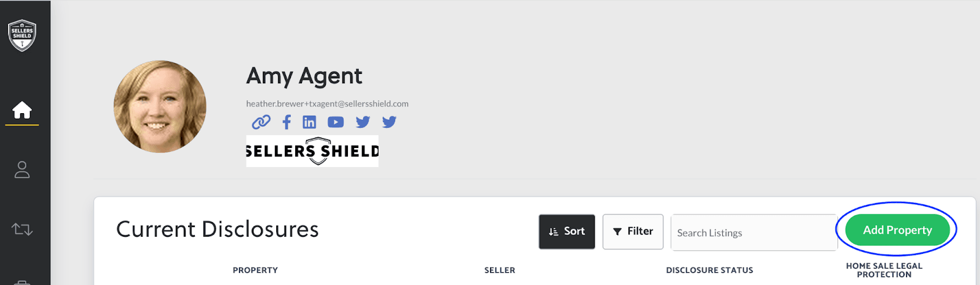This screenshot has height=285, width=980.
Task: Open the YouTube channel icon
Action: (x=336, y=122)
